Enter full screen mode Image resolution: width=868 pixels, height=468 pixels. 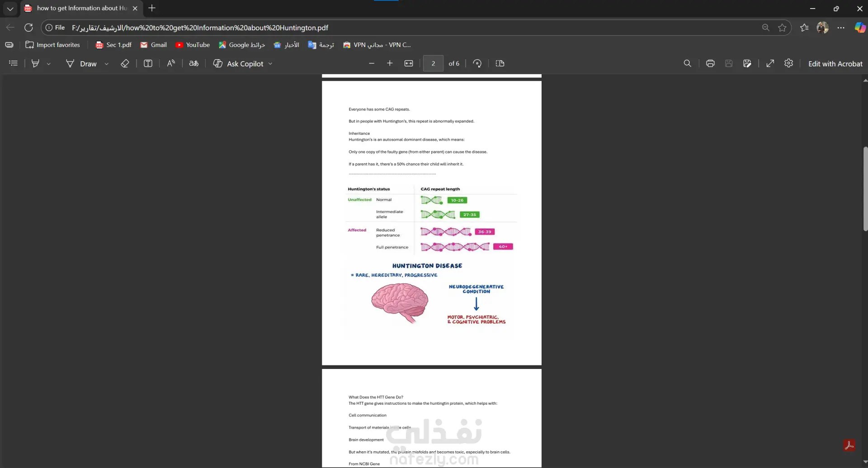tap(770, 64)
